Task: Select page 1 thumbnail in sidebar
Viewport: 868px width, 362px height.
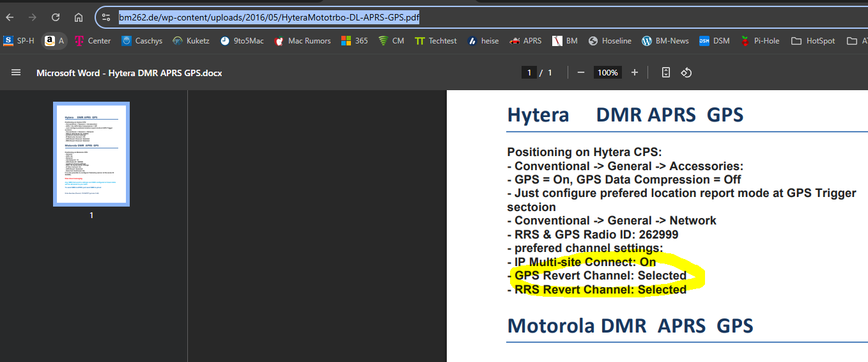Action: click(91, 154)
